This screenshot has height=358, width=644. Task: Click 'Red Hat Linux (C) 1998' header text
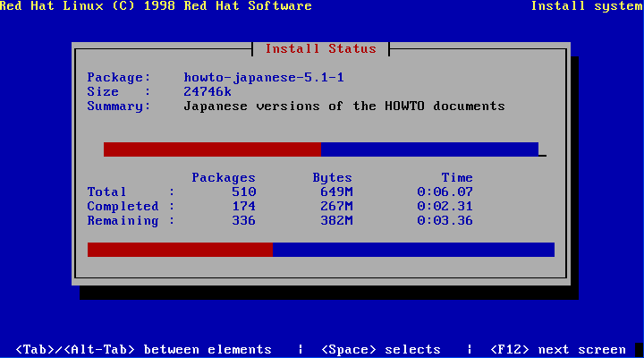click(x=88, y=6)
